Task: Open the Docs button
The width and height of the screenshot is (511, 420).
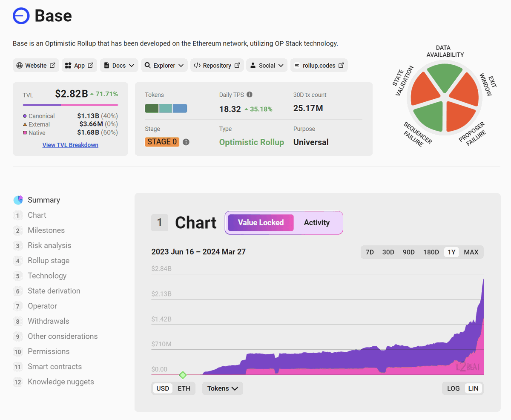Action: [119, 65]
